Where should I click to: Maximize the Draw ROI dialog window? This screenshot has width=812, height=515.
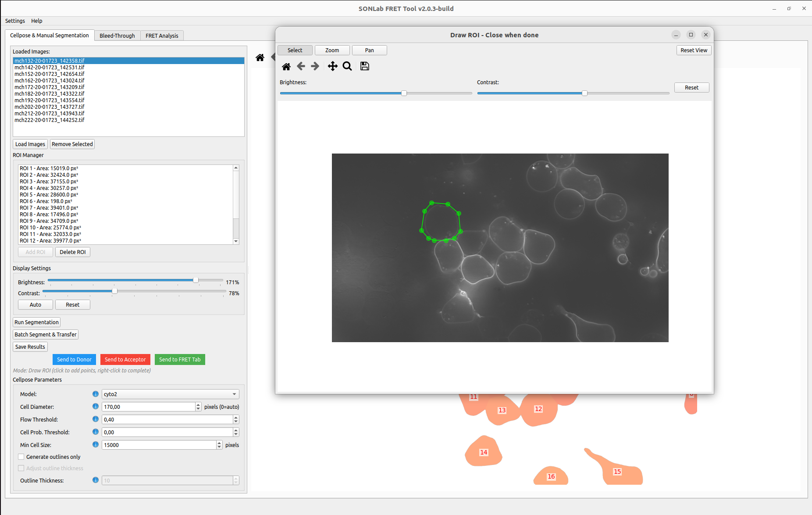691,35
